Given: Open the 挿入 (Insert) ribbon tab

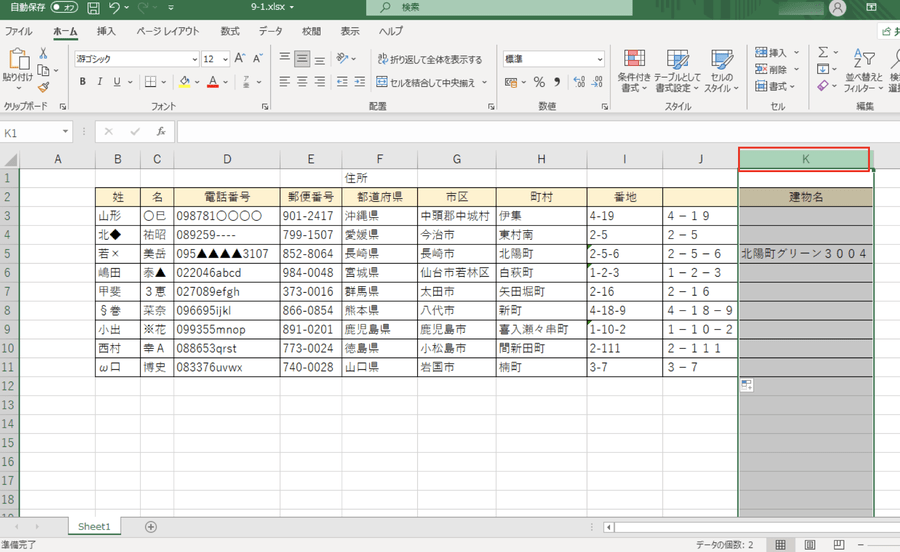Looking at the screenshot, I should coord(106,31).
